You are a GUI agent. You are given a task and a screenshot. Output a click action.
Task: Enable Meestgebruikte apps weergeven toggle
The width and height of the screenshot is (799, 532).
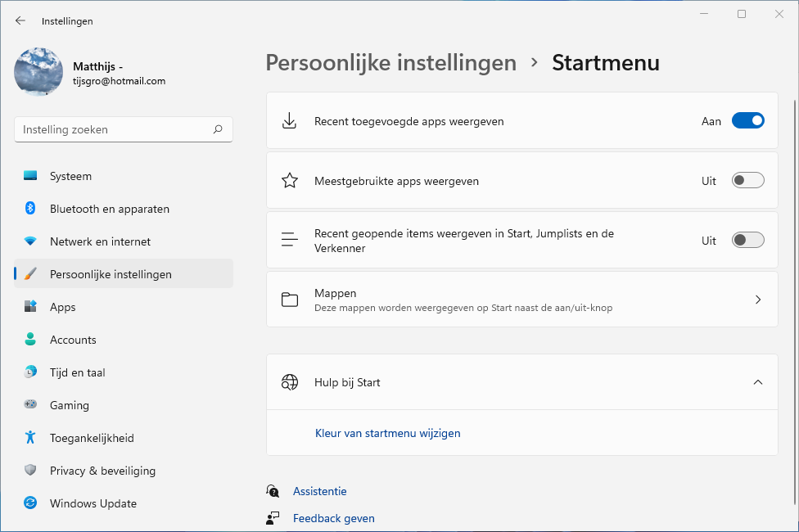pyautogui.click(x=747, y=181)
